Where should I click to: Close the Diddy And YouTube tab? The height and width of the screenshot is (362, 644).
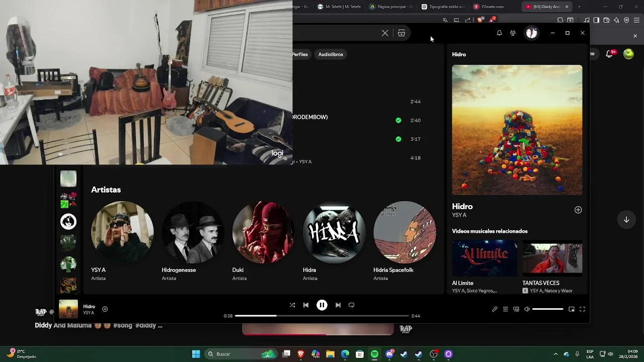pos(567,7)
